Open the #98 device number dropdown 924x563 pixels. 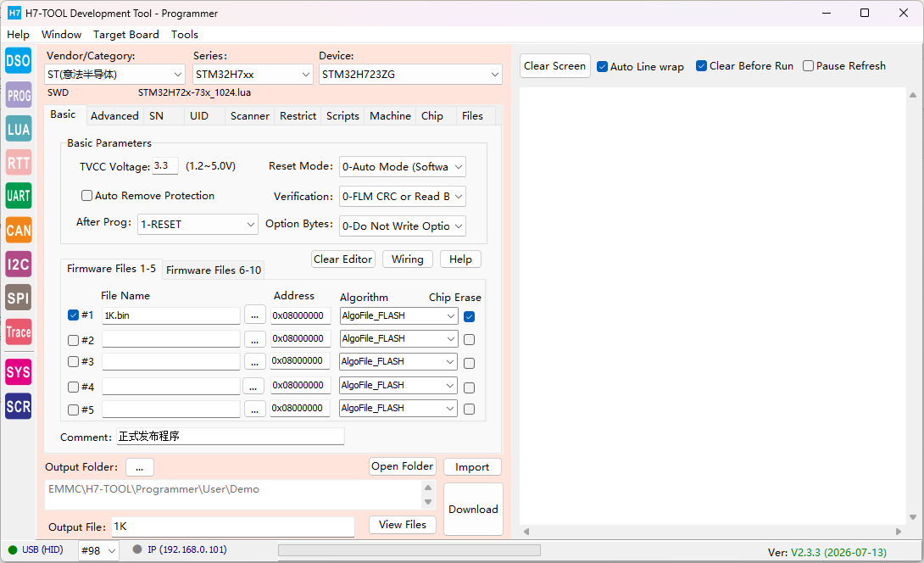point(99,550)
